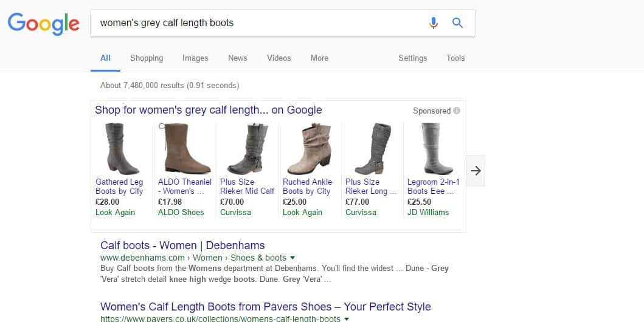Switch to the Images tab

click(x=195, y=58)
